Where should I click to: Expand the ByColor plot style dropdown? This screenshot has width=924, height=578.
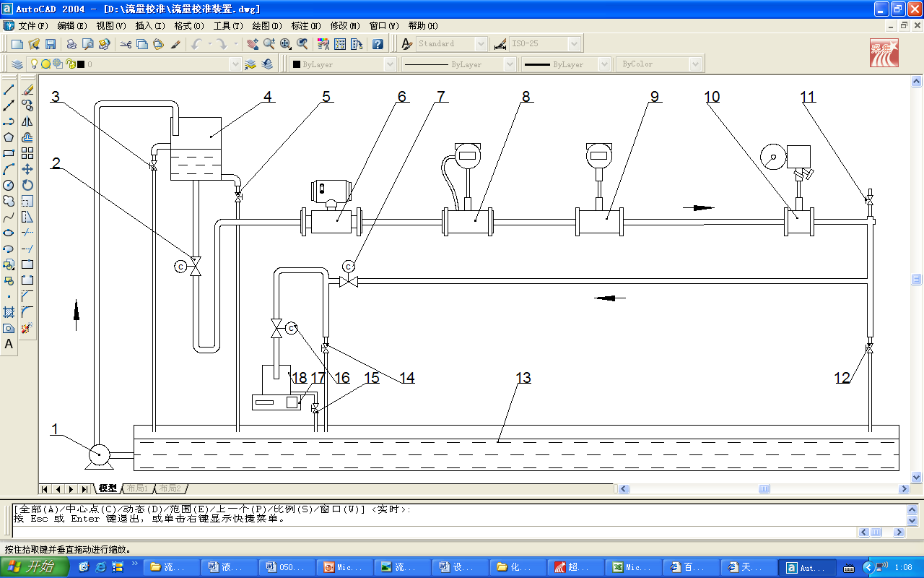(660, 64)
